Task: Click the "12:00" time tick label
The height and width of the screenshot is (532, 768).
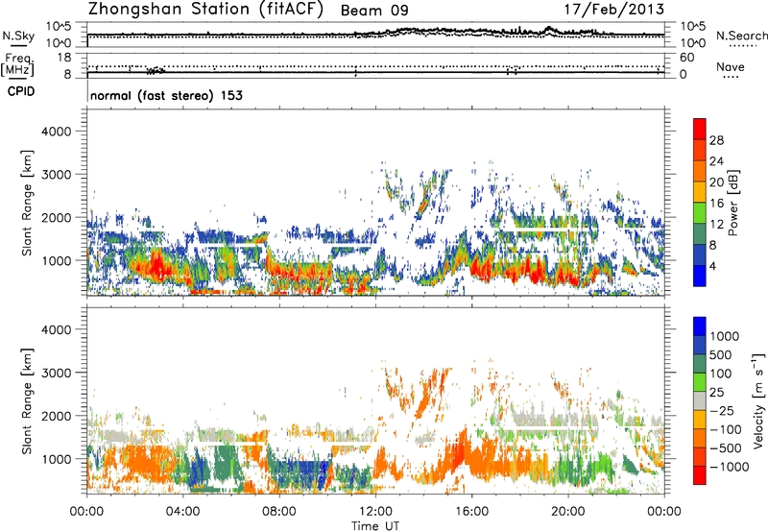Action: tap(375, 512)
